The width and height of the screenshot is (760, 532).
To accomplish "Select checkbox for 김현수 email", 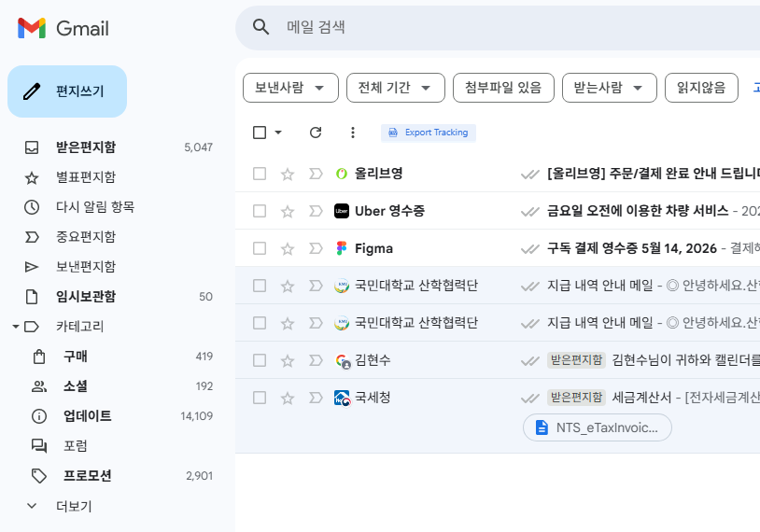I will [x=260, y=360].
